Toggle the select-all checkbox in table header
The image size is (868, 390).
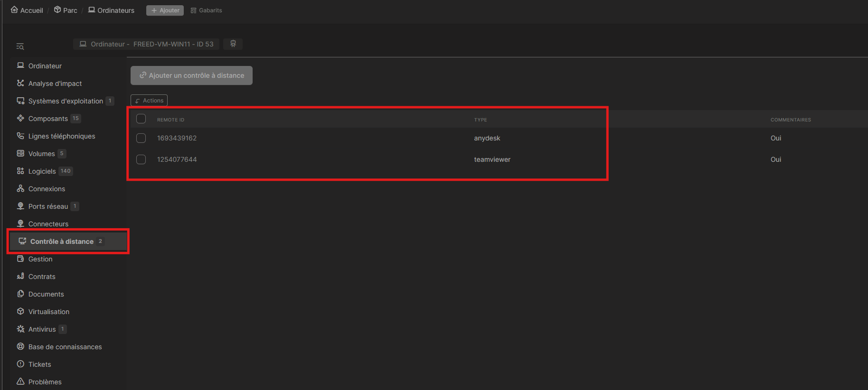point(141,119)
